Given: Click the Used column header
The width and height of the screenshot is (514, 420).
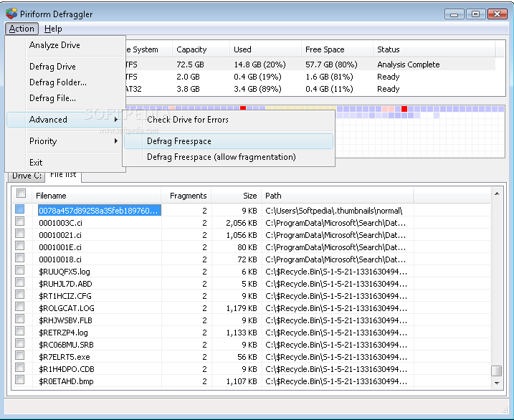Looking at the screenshot, I should coord(265,49).
